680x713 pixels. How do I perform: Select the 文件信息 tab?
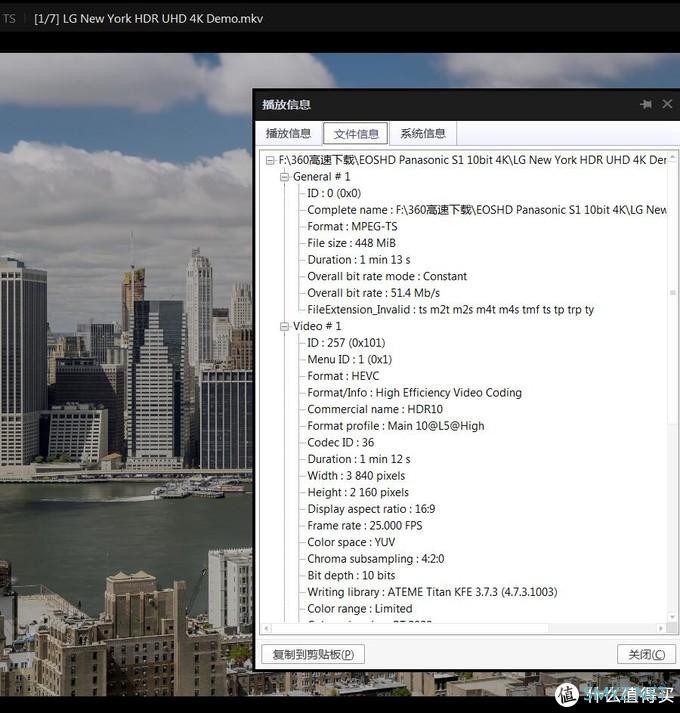(x=356, y=134)
